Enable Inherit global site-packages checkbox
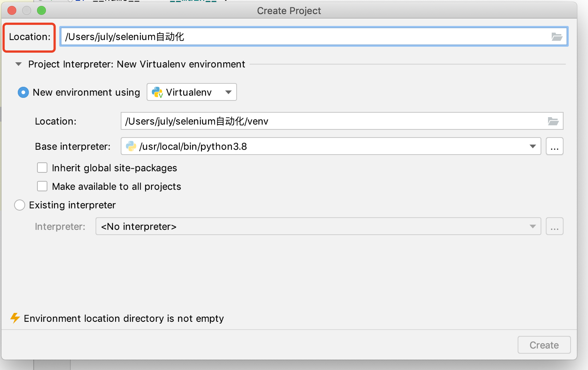Screen dimensions: 588x370 42,168
